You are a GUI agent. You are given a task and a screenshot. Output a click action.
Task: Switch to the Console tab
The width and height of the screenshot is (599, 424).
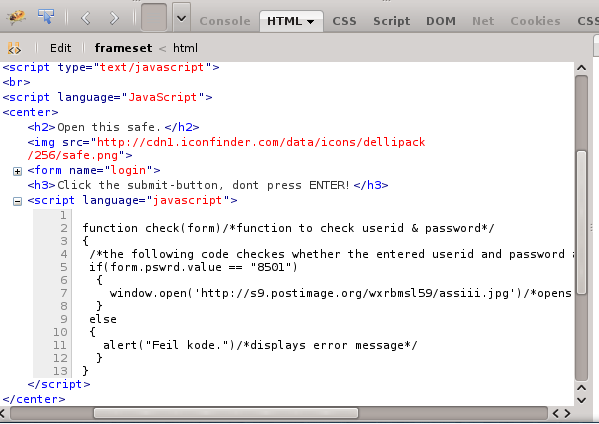225,21
